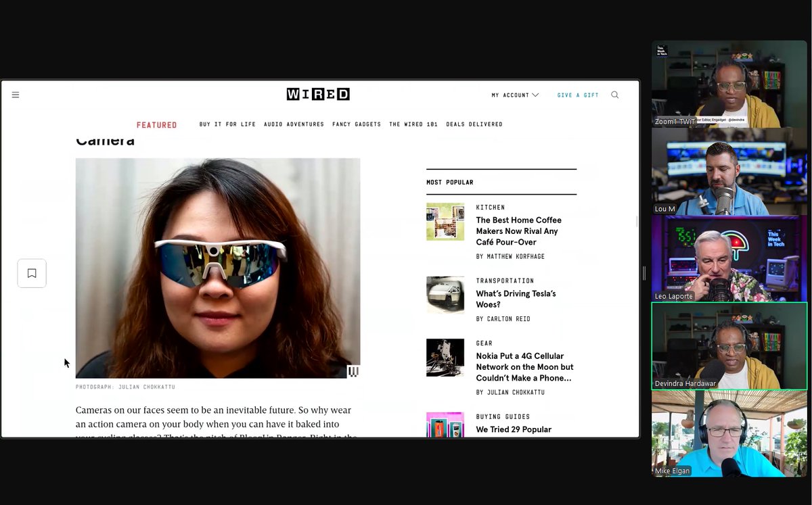The width and height of the screenshot is (812, 505).
Task: Bookmark this article with the save icon
Action: (32, 273)
